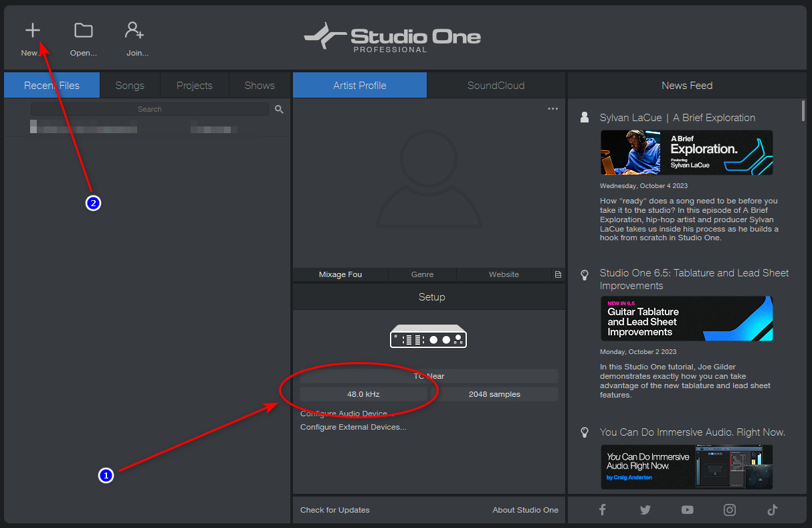Click the search magnifier in Recent Files
Viewport: 812px width, 528px height.
[279, 109]
